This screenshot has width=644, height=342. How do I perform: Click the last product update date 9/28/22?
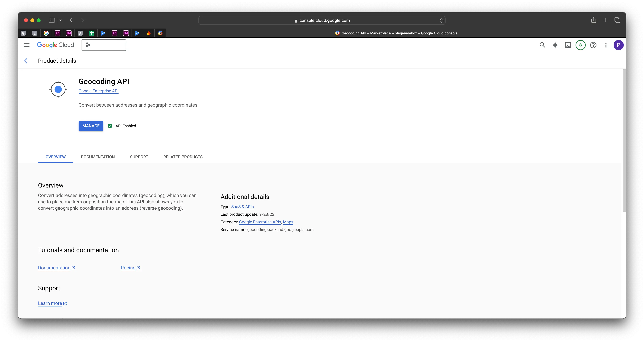[x=267, y=214]
